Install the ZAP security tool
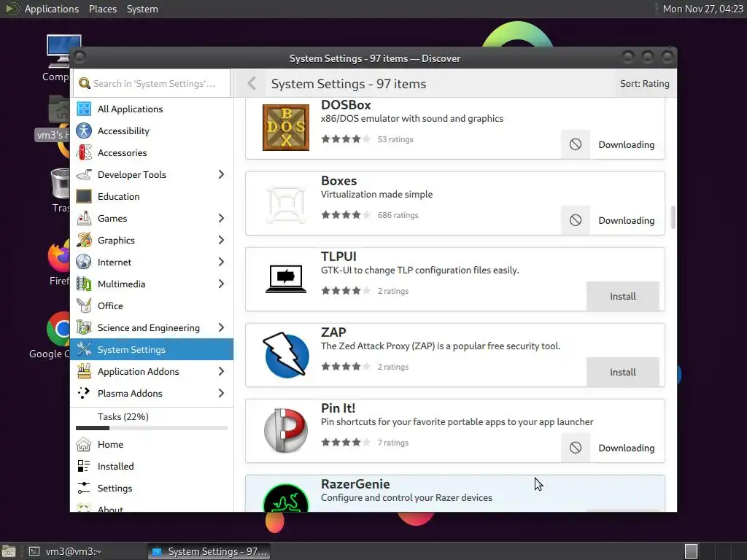This screenshot has height=560, width=747. click(623, 372)
